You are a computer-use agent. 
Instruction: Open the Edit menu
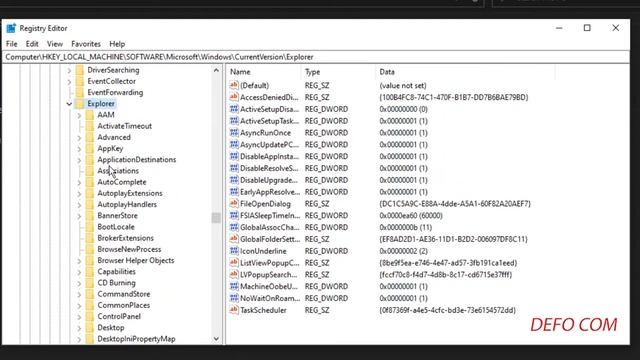(x=32, y=44)
